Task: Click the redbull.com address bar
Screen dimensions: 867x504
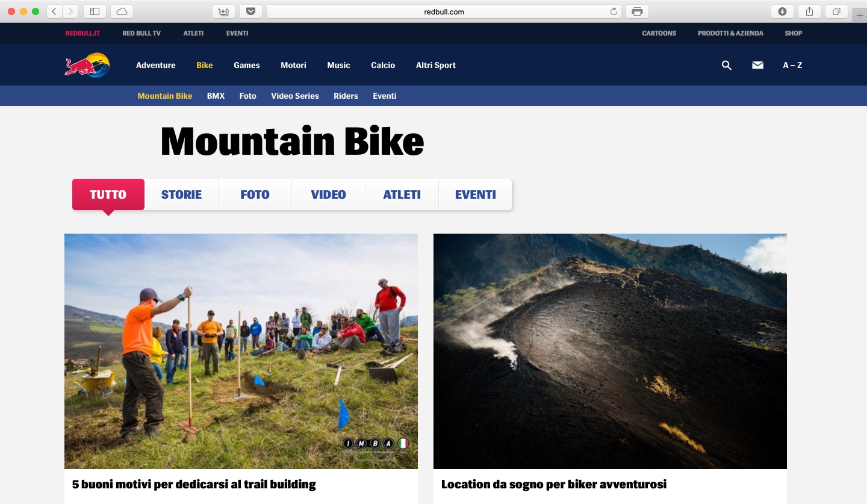Action: 444,11
